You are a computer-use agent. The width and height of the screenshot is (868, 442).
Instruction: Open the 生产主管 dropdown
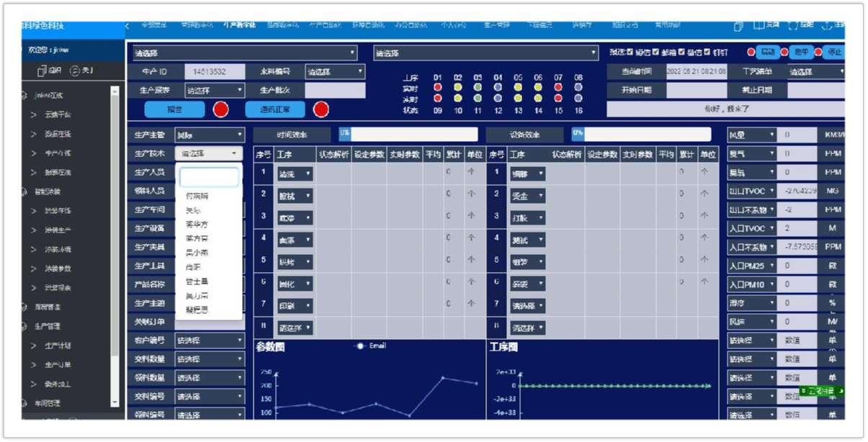tap(210, 135)
